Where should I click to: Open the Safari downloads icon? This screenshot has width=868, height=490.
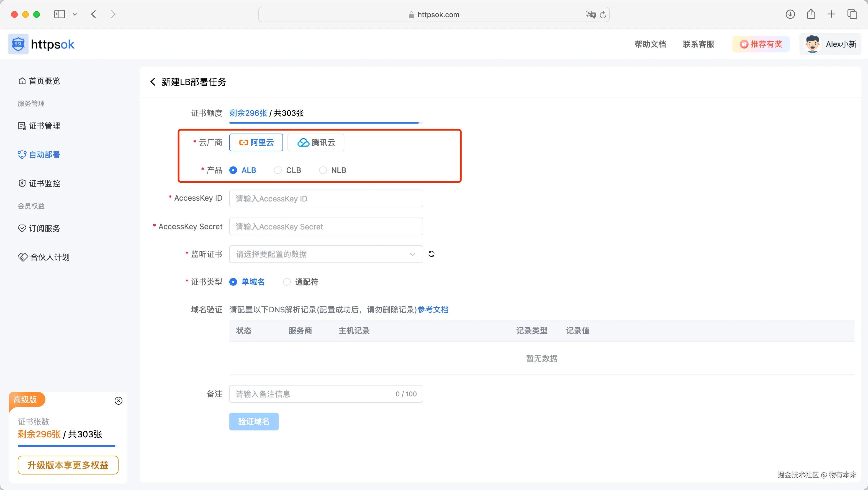click(x=790, y=14)
